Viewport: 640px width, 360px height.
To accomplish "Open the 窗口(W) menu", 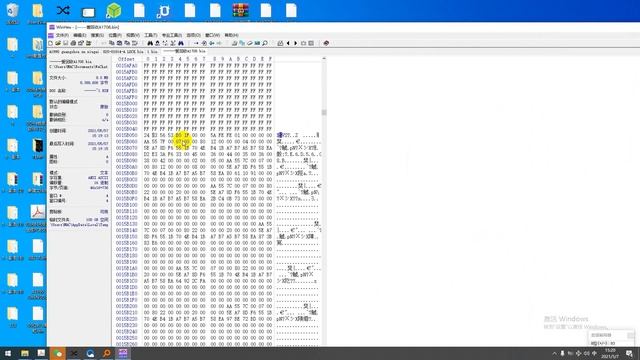I will click(212, 35).
